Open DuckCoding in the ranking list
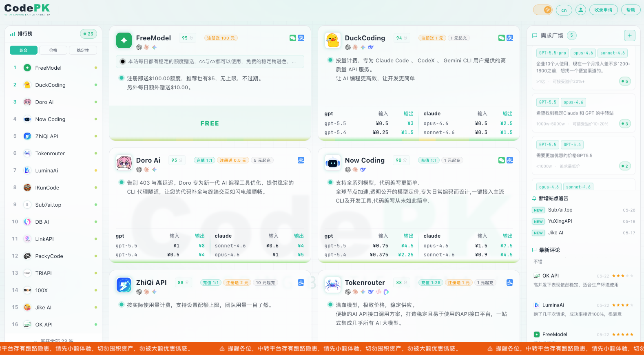This screenshot has height=355, width=644. click(x=53, y=85)
